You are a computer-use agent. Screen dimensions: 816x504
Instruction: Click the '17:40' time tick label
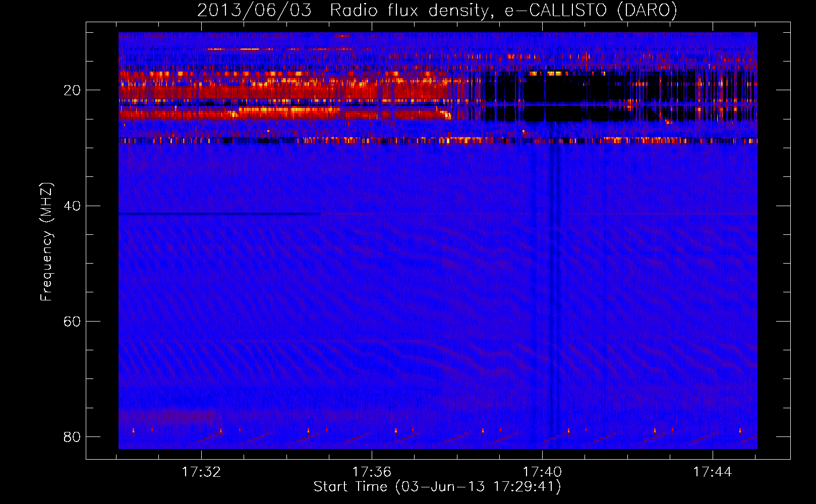[542, 472]
